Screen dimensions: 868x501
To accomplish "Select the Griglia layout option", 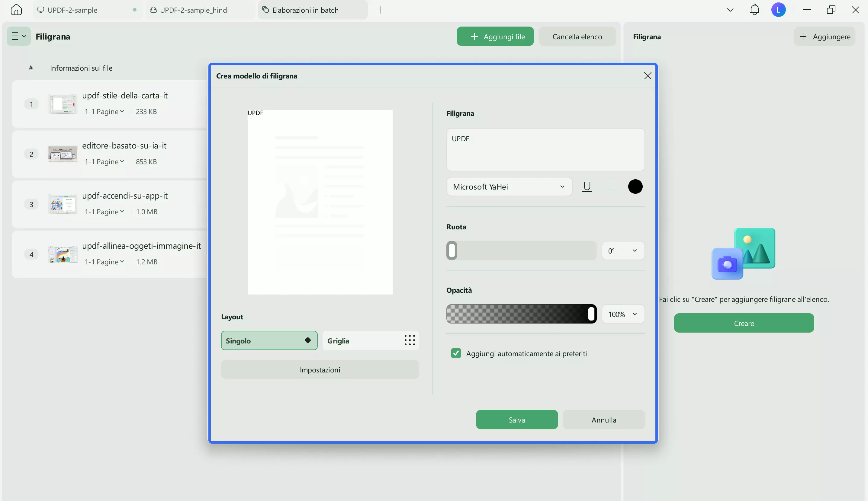I will click(x=371, y=341).
